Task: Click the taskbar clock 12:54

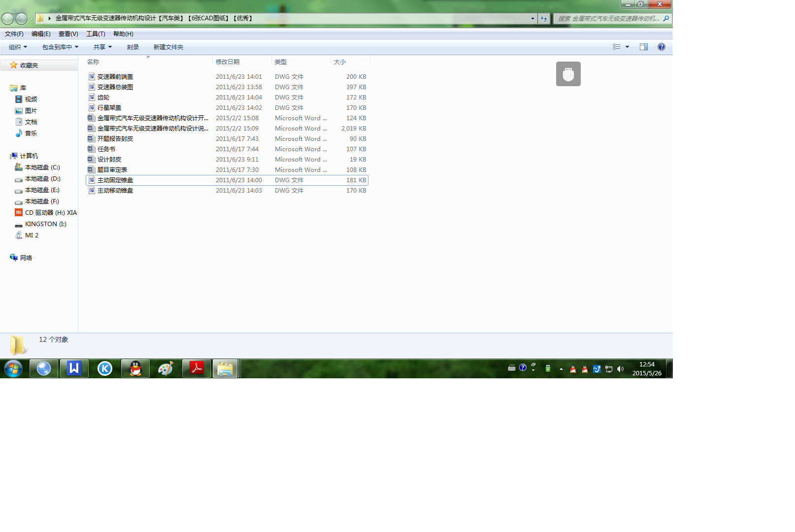Action: [x=647, y=365]
